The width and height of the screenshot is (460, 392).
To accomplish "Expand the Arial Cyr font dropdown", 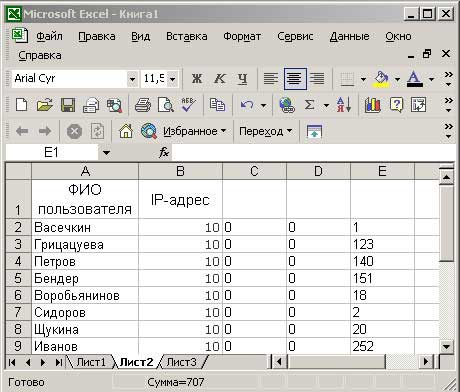I will (x=132, y=79).
